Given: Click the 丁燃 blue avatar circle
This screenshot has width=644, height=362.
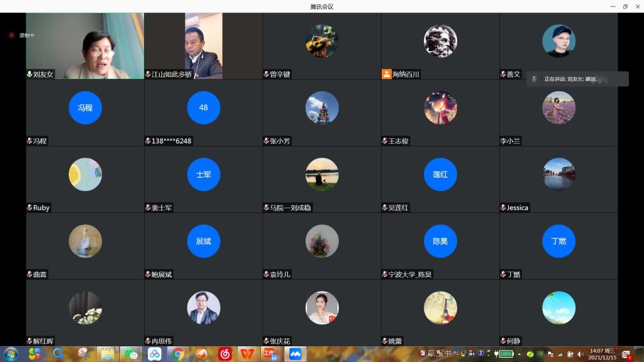Looking at the screenshot, I should coord(558,241).
